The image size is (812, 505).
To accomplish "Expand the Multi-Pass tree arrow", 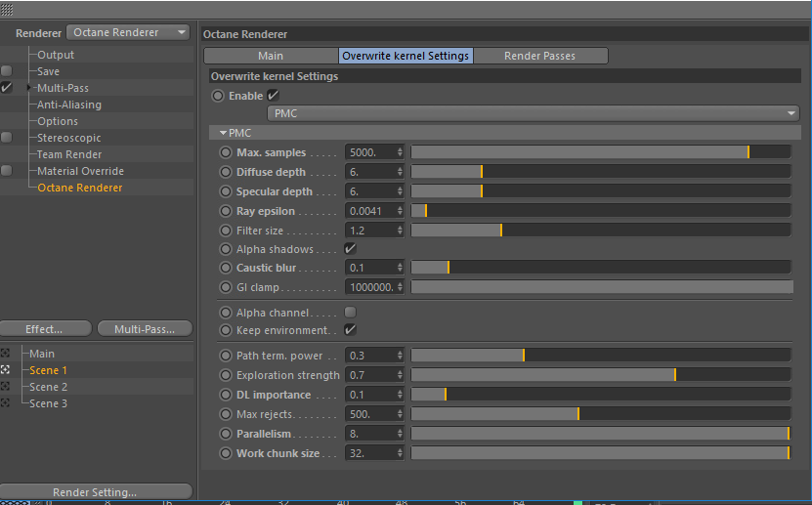I will click(29, 88).
